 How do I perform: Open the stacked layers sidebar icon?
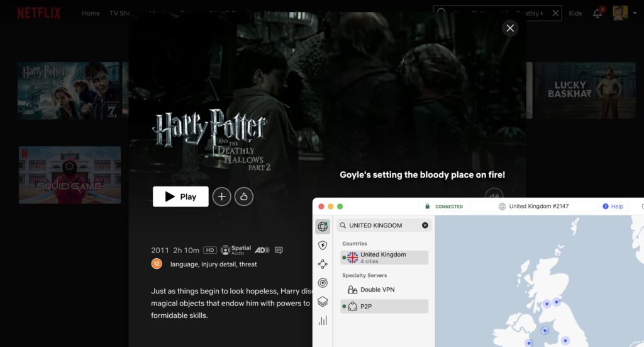[323, 302]
